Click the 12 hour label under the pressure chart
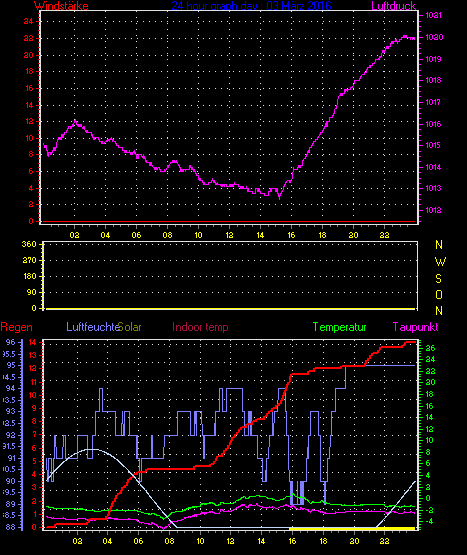 229,235
